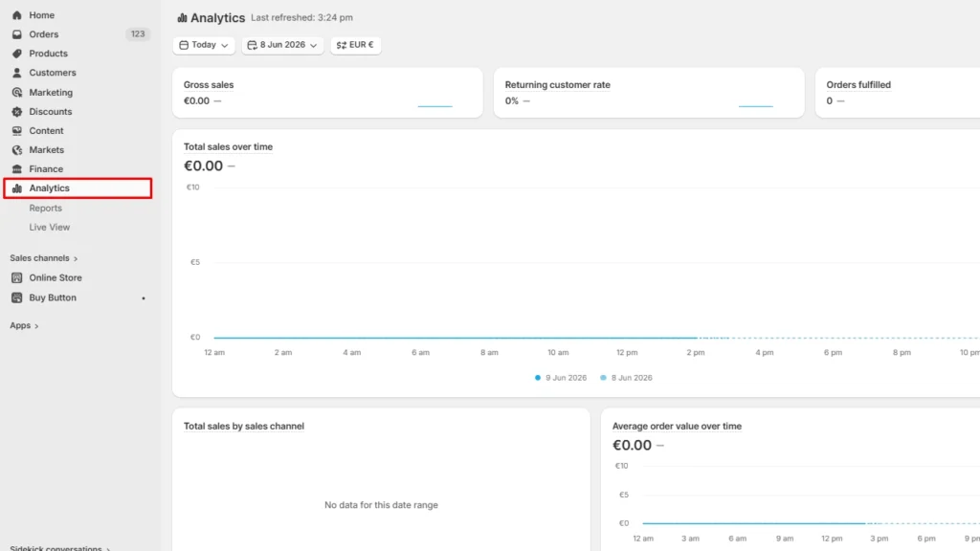Expand Sidekick conversations section
Screen dimensions: 980x551
[60, 548]
